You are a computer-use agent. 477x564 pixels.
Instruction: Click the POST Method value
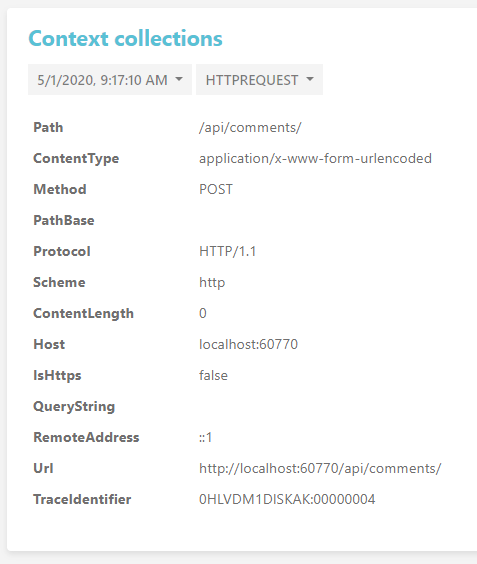pos(216,189)
